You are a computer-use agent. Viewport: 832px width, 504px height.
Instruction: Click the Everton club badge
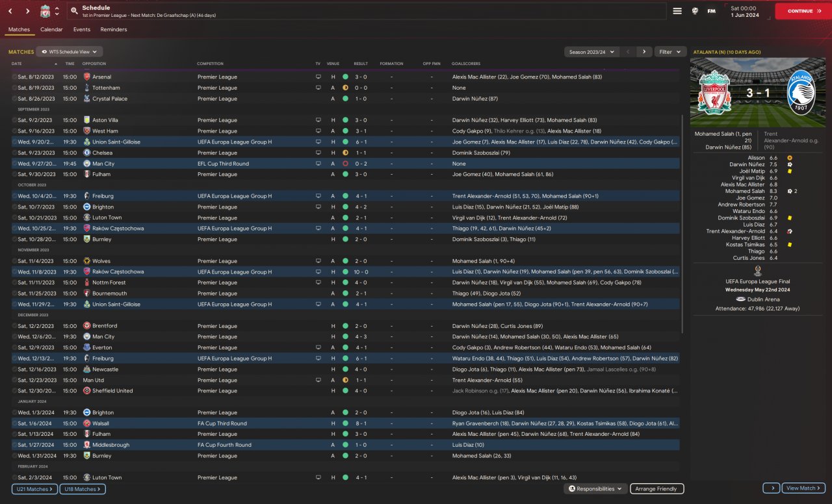pos(87,347)
